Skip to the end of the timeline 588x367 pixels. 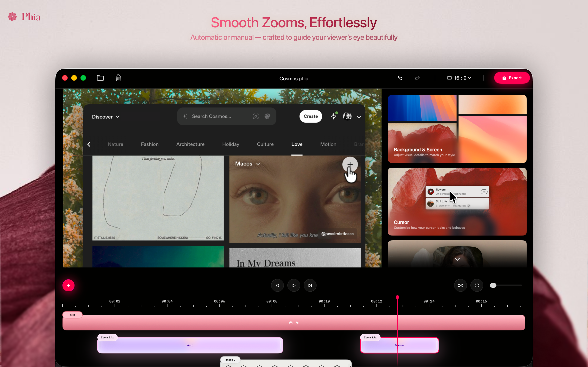[x=310, y=285]
